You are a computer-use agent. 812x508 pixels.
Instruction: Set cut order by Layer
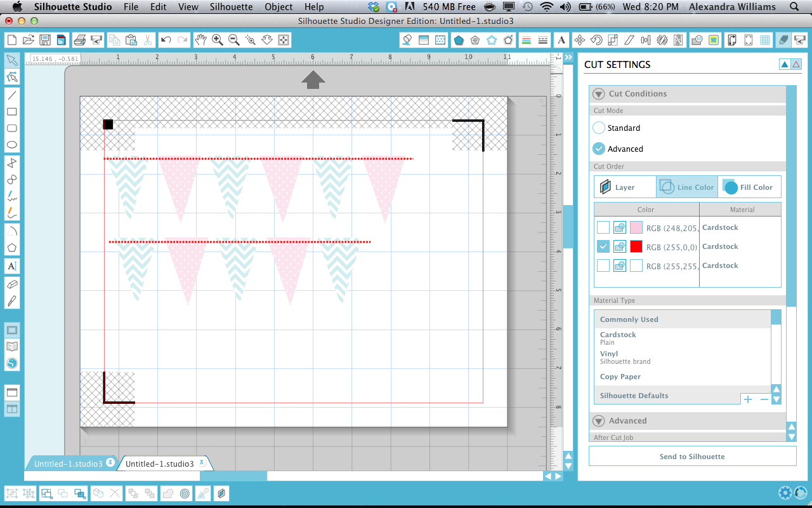point(625,187)
